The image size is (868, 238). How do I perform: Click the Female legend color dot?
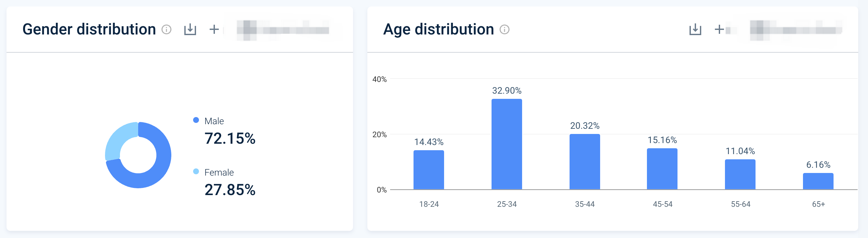click(196, 171)
